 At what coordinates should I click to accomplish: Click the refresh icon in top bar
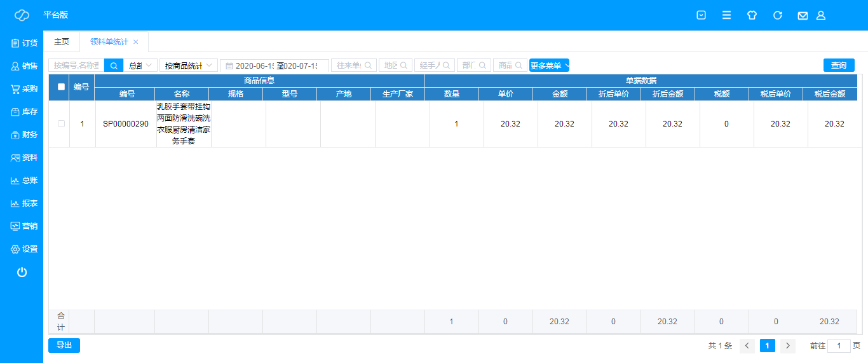777,15
